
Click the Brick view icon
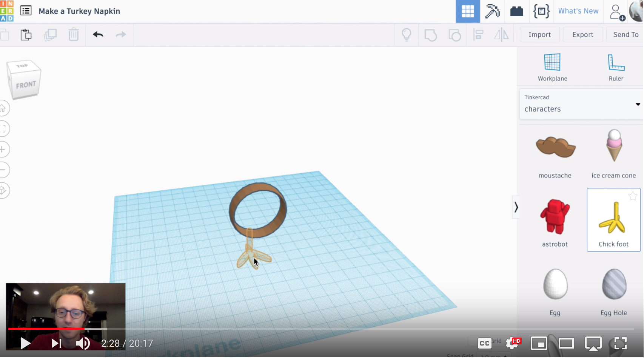point(517,11)
